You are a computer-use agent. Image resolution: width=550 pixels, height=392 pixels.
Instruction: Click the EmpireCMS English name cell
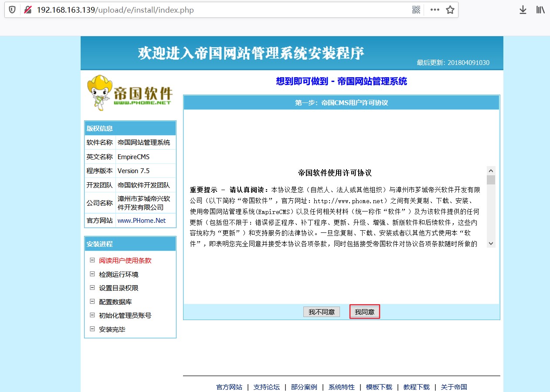click(146, 157)
